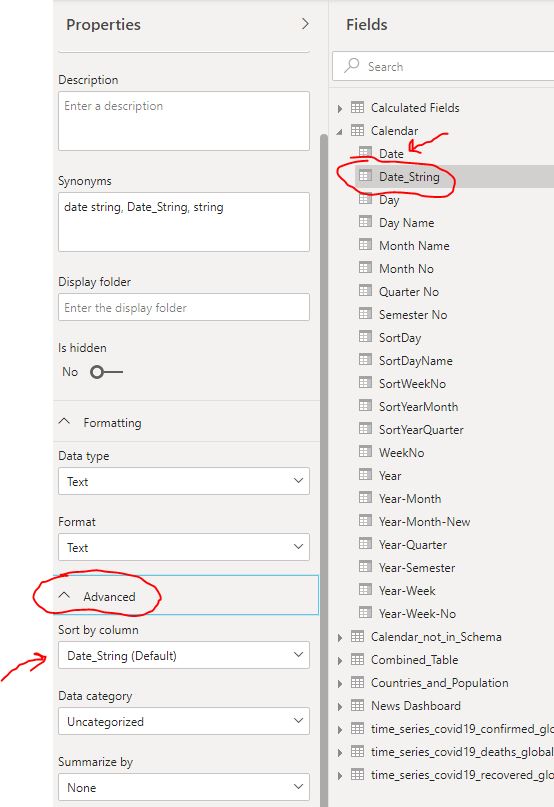Image resolution: width=554 pixels, height=807 pixels.
Task: Select the time_series_covid19_recovered table name
Action: [x=462, y=775]
